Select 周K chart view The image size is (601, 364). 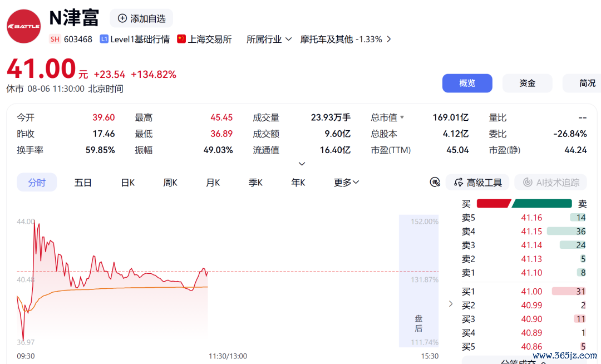[x=170, y=183]
